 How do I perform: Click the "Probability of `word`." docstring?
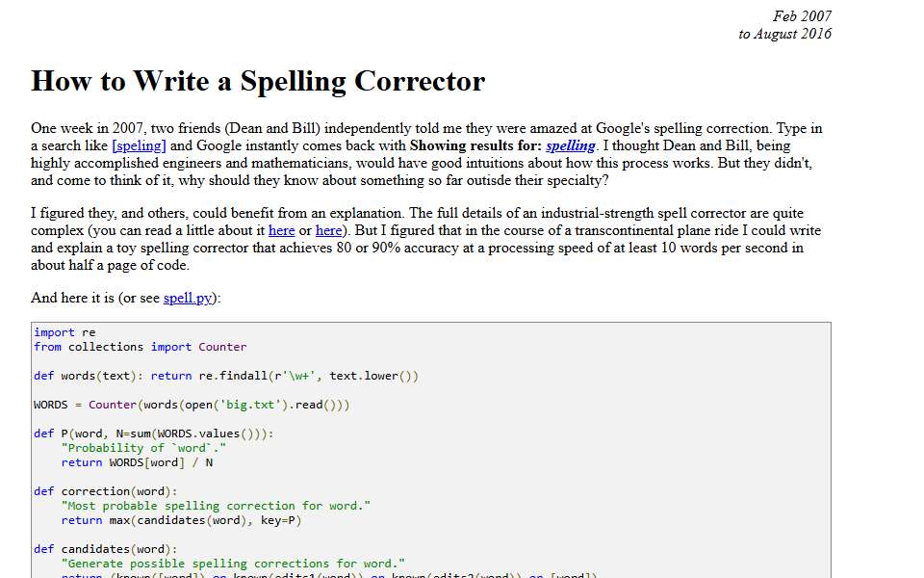click(143, 448)
